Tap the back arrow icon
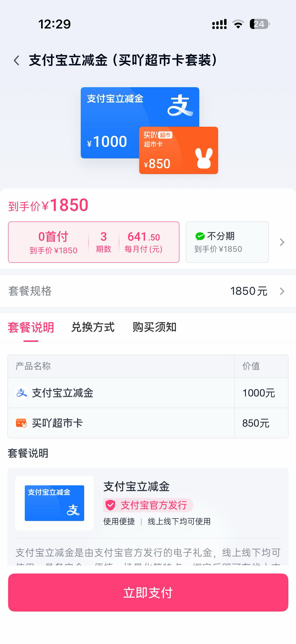 tap(16, 60)
